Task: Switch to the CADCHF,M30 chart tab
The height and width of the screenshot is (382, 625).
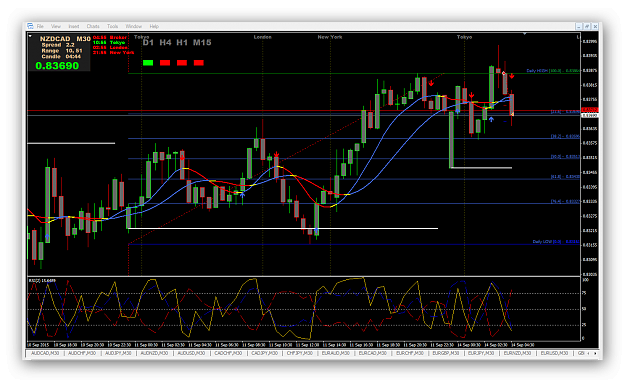Action: click(228, 353)
